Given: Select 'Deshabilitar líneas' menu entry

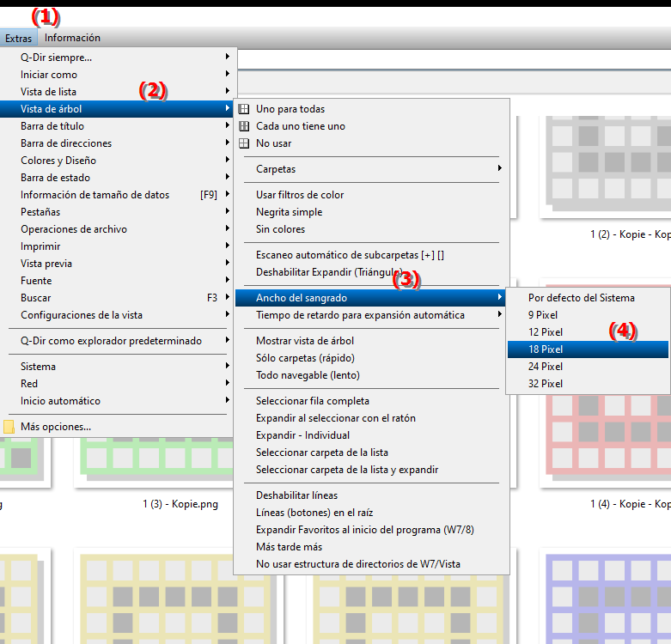Looking at the screenshot, I should tap(296, 495).
